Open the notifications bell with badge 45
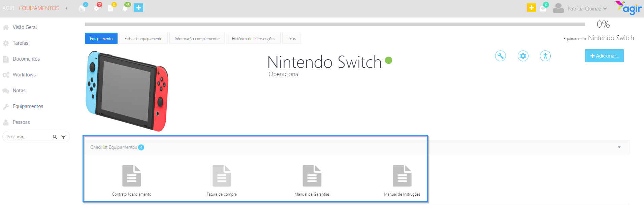Image resolution: width=644 pixels, height=205 pixels. (125, 8)
